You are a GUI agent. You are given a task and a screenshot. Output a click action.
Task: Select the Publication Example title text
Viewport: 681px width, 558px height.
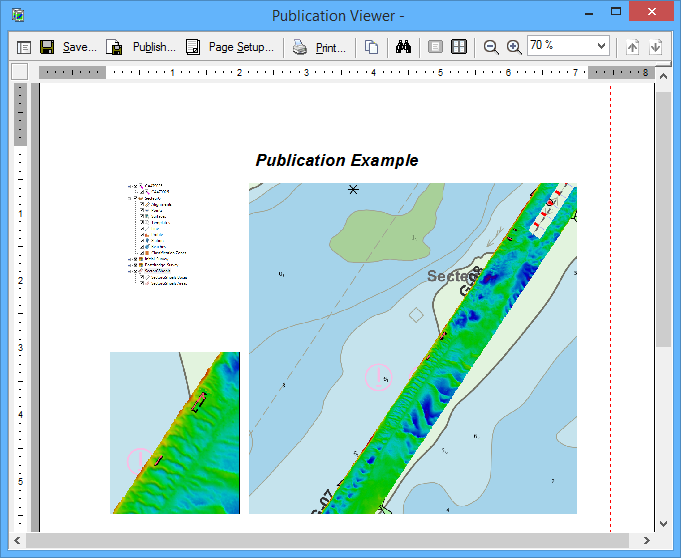point(337,161)
